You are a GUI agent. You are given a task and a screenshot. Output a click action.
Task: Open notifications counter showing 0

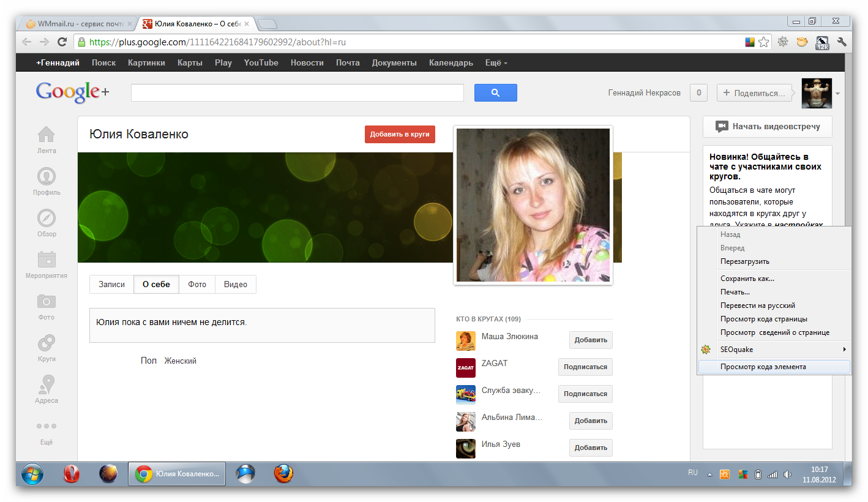coord(698,93)
